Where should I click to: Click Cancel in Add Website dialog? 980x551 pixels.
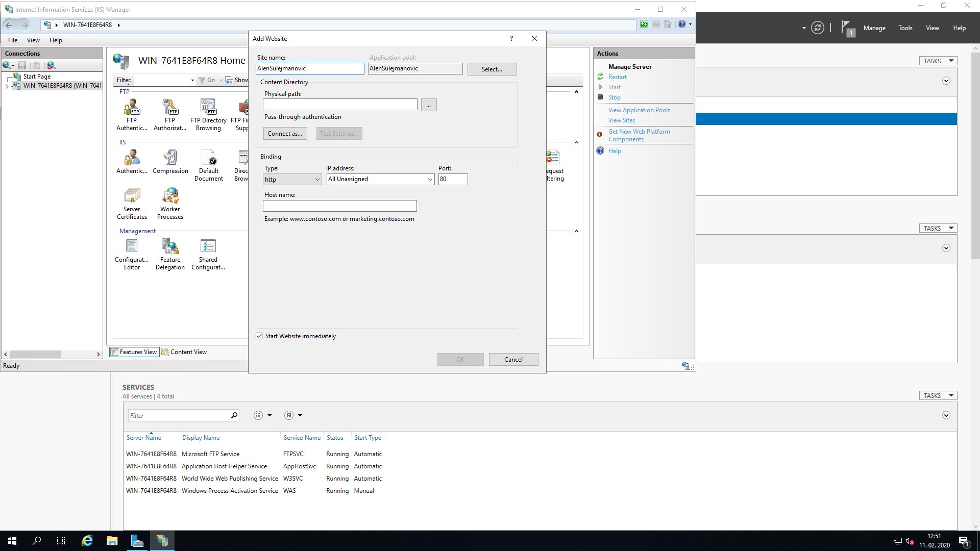pos(513,360)
